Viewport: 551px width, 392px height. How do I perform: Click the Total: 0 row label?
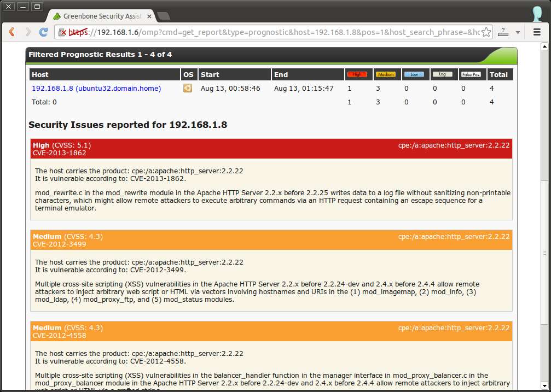point(44,102)
